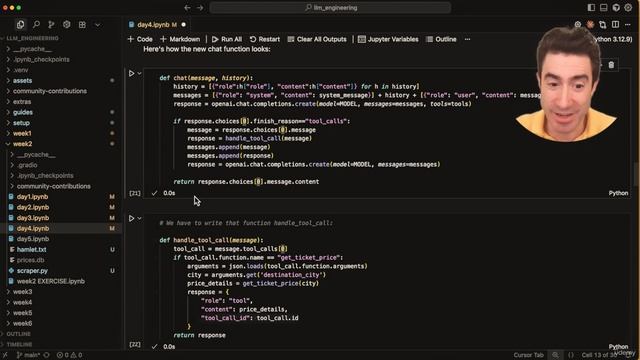Click Cursor Tab in status bar

pyautogui.click(x=528, y=355)
